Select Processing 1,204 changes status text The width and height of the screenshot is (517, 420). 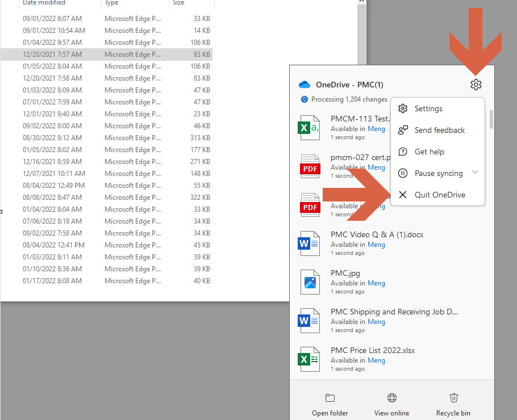coord(349,99)
